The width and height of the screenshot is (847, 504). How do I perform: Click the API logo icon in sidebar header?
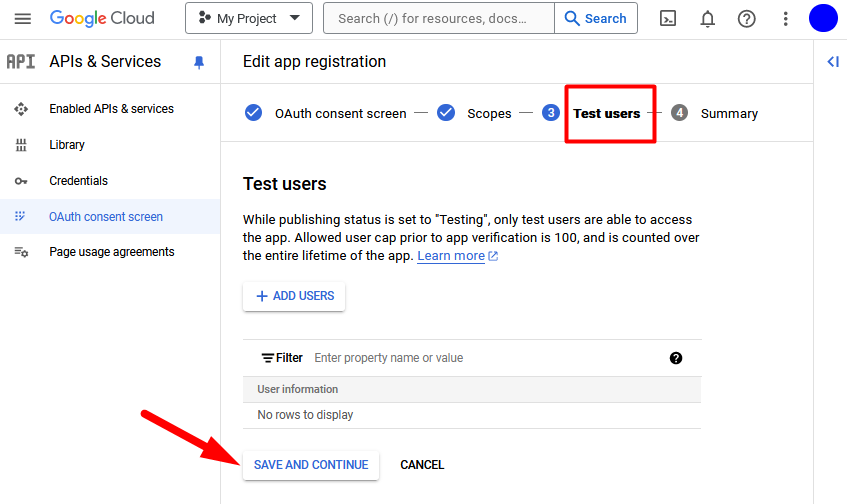[21, 62]
